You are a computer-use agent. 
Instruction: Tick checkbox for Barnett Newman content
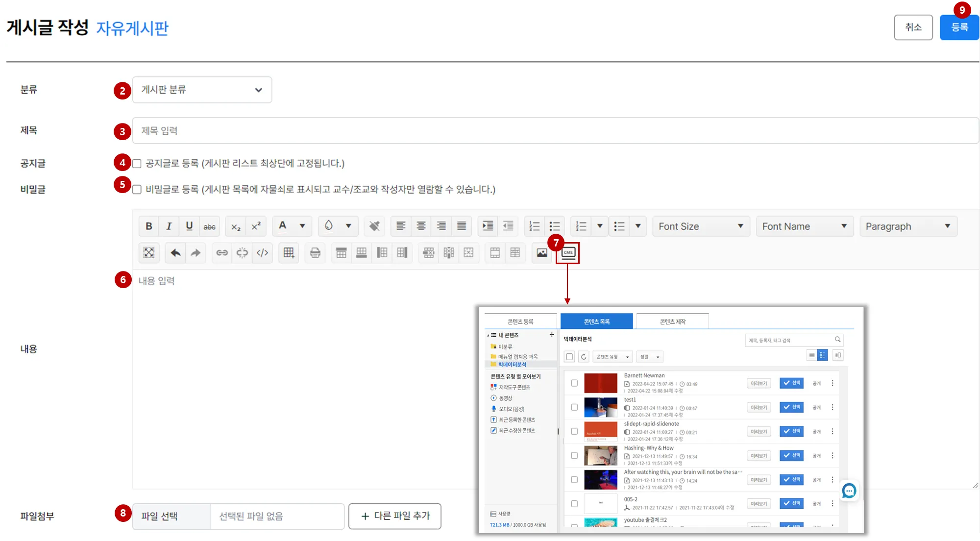574,383
